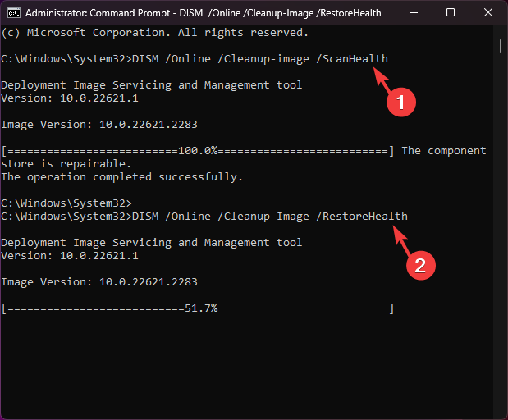Close the Administrator Command Prompt window

488,13
